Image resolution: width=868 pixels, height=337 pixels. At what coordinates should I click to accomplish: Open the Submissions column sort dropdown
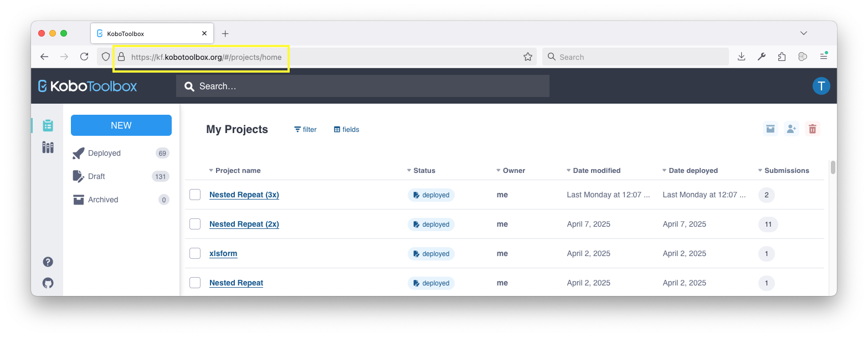click(x=760, y=171)
